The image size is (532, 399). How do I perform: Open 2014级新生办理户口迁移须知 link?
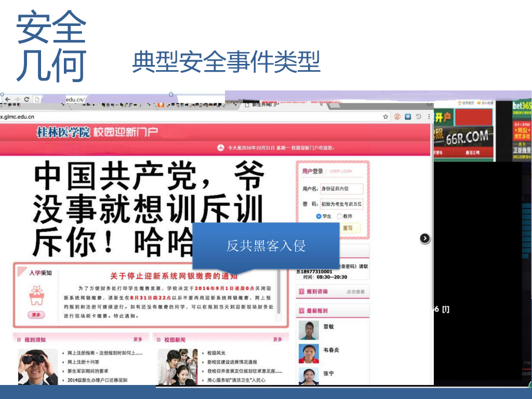[x=97, y=380]
